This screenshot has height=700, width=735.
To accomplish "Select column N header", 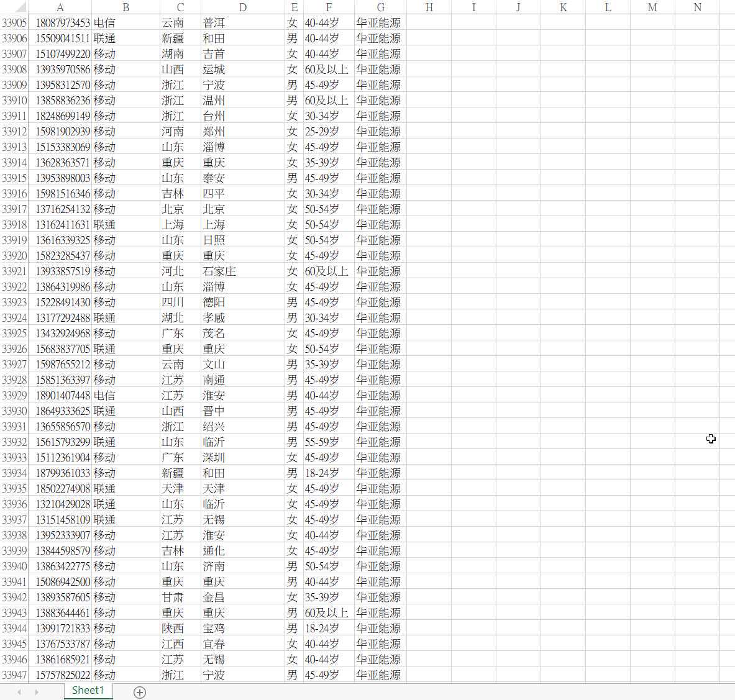I will coord(698,7).
